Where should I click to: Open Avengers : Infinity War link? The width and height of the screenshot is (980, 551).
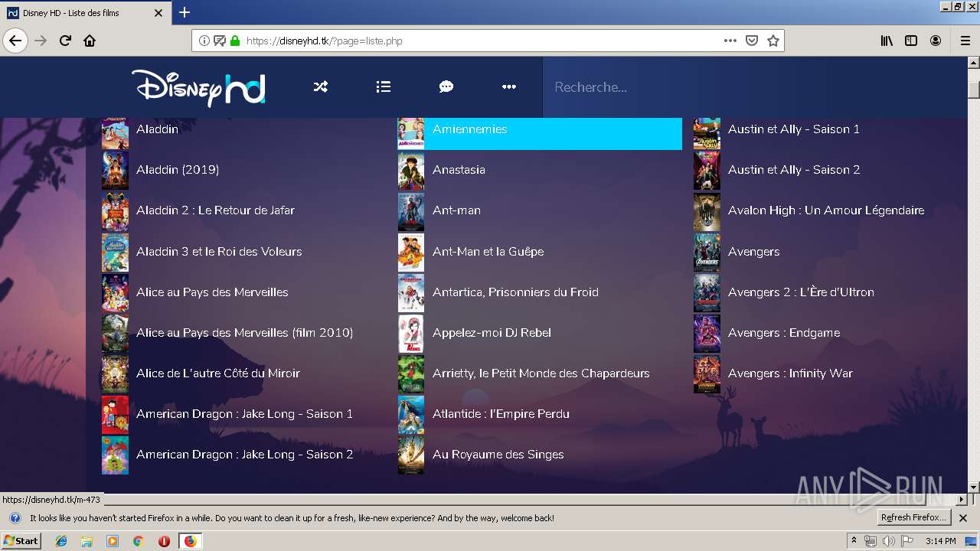(790, 373)
